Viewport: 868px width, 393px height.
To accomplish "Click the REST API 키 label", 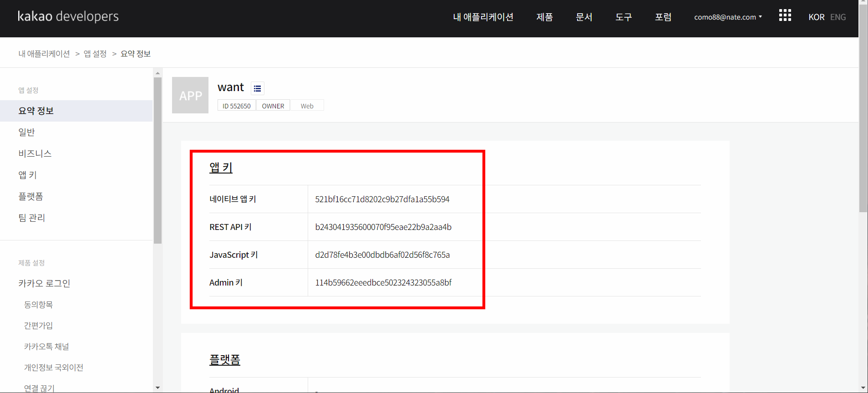I will pos(230,227).
